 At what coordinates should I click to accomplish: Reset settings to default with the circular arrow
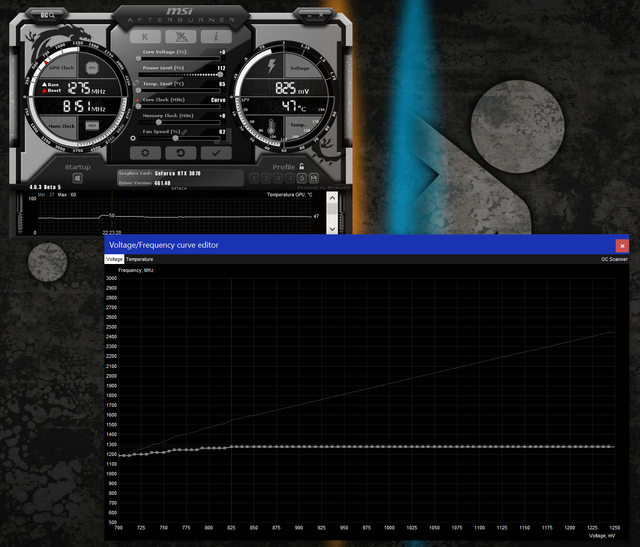point(180,153)
